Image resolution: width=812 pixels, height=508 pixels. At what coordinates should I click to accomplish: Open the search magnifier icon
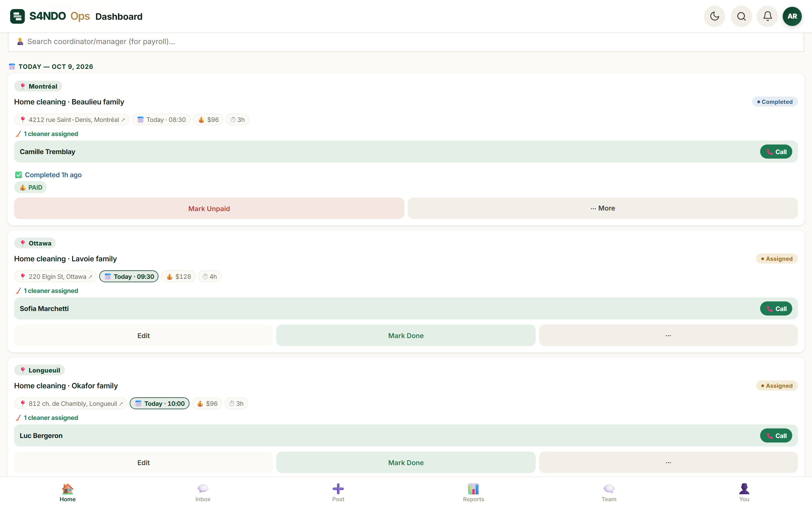click(741, 16)
